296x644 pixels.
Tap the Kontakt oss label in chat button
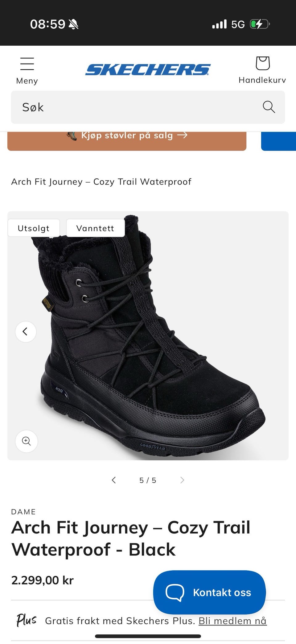click(x=222, y=592)
